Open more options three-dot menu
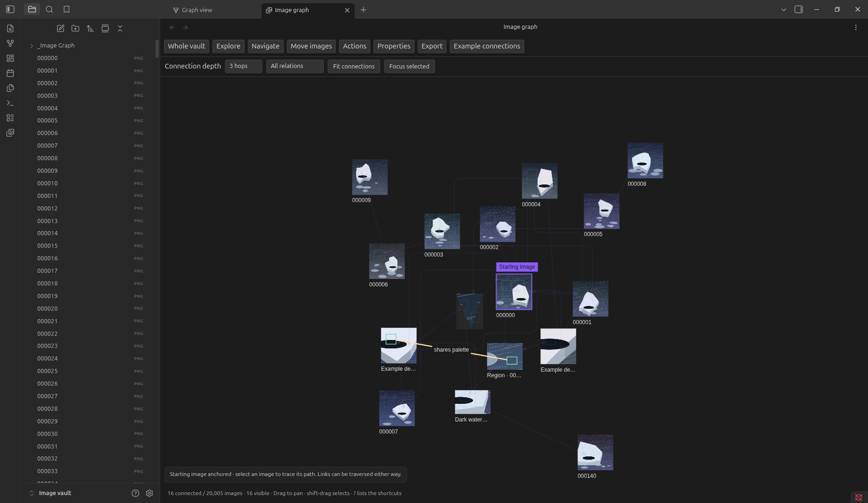The width and height of the screenshot is (868, 503). pos(855,27)
